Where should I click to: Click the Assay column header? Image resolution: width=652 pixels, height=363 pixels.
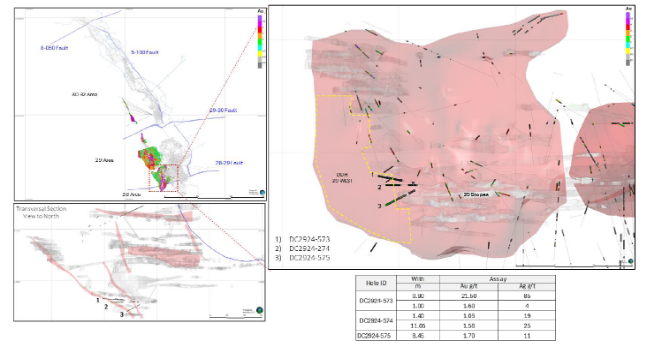click(497, 279)
